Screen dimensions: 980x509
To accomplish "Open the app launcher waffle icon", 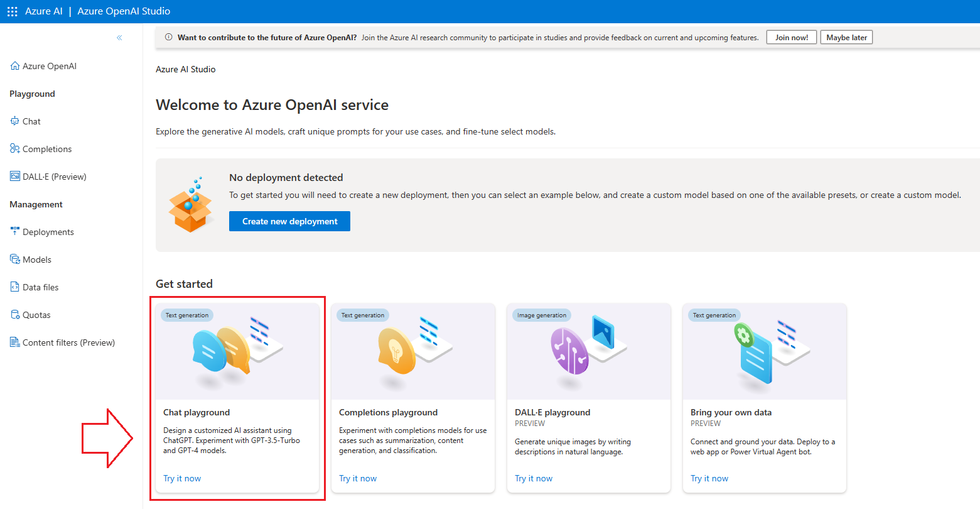I will (x=12, y=11).
